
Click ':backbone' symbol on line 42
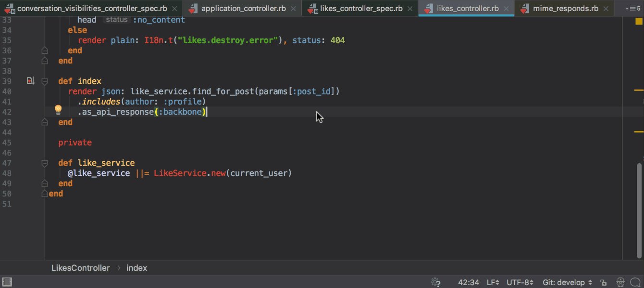[x=180, y=112]
